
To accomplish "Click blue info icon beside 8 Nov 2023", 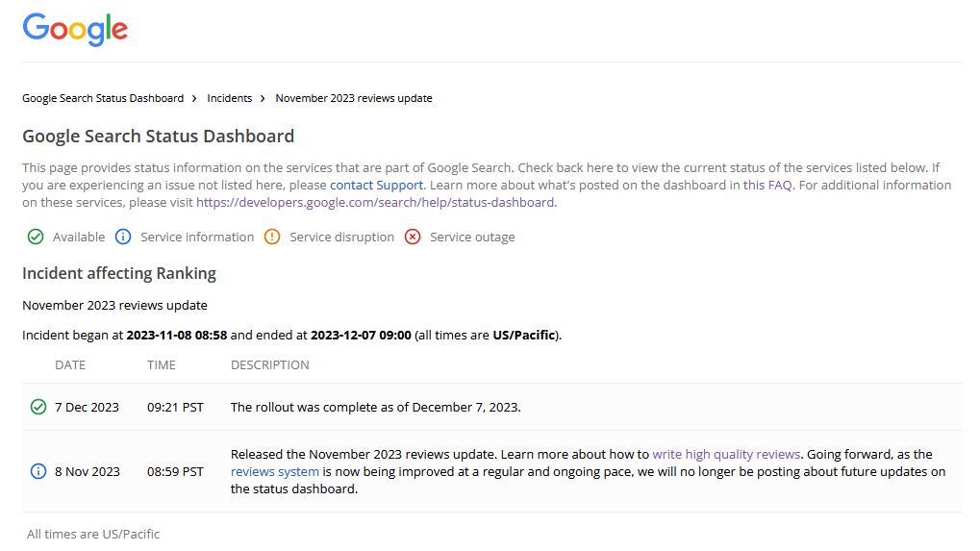I will tap(38, 471).
